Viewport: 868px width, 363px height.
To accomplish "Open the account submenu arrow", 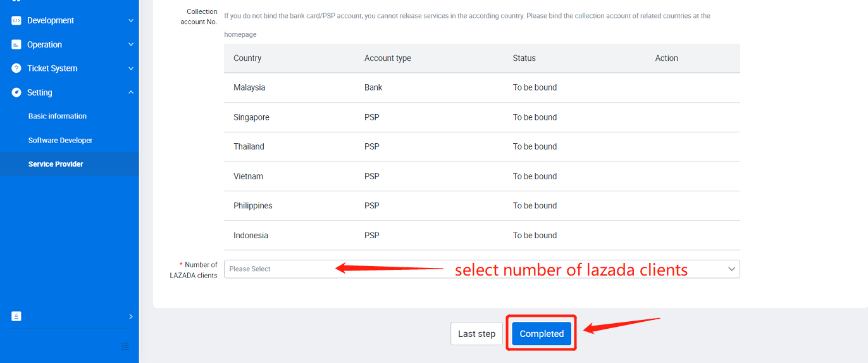I will click(131, 316).
